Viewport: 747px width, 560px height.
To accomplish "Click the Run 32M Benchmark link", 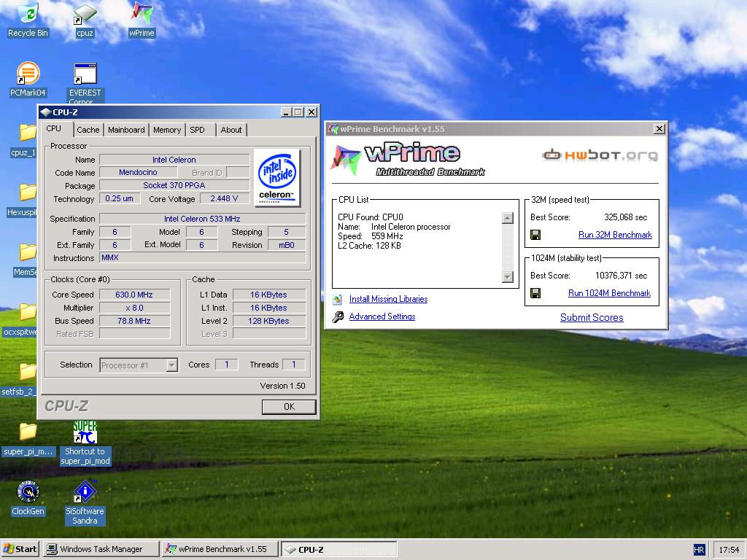I will pos(615,235).
